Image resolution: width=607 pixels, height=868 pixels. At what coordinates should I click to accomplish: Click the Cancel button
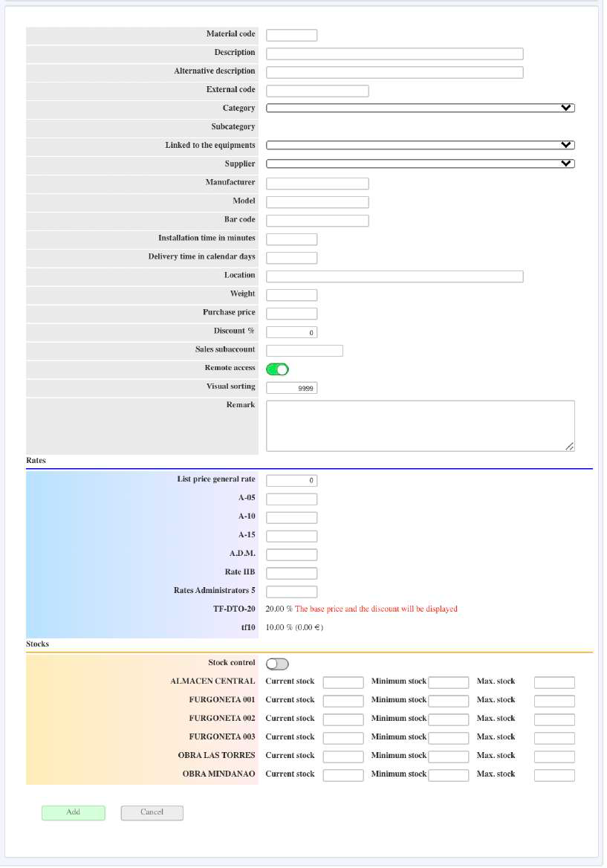tap(152, 813)
